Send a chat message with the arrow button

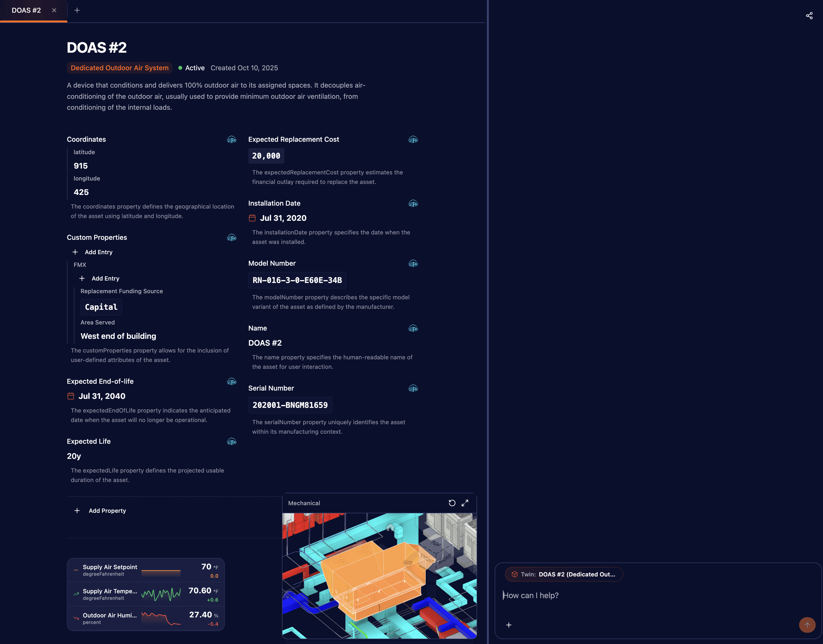coord(807,625)
